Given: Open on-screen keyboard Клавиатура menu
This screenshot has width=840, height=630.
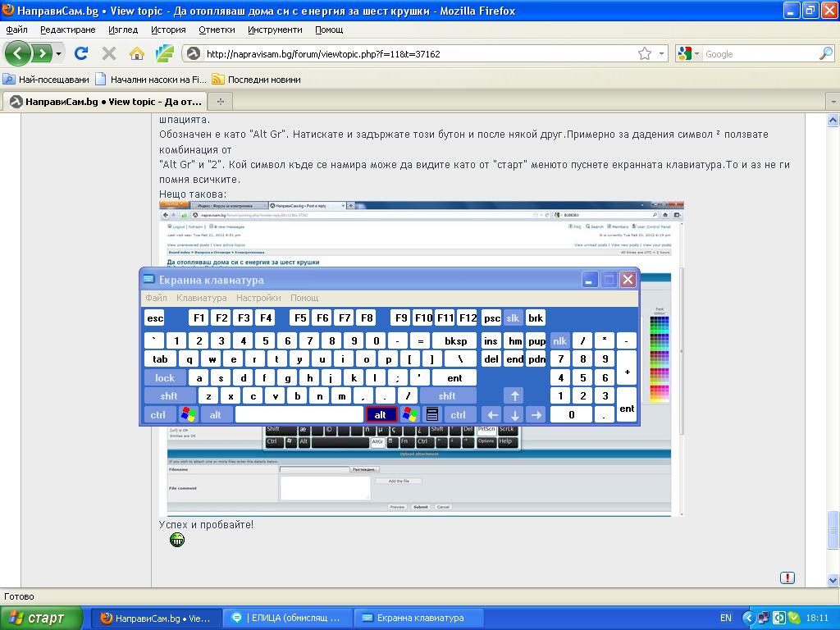Looking at the screenshot, I should click(x=202, y=297).
